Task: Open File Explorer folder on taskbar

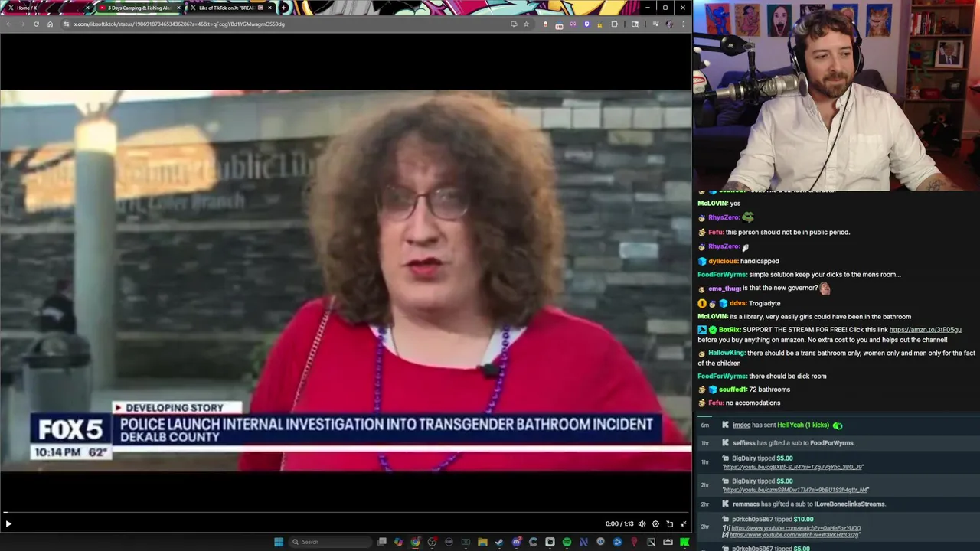Action: (x=482, y=542)
